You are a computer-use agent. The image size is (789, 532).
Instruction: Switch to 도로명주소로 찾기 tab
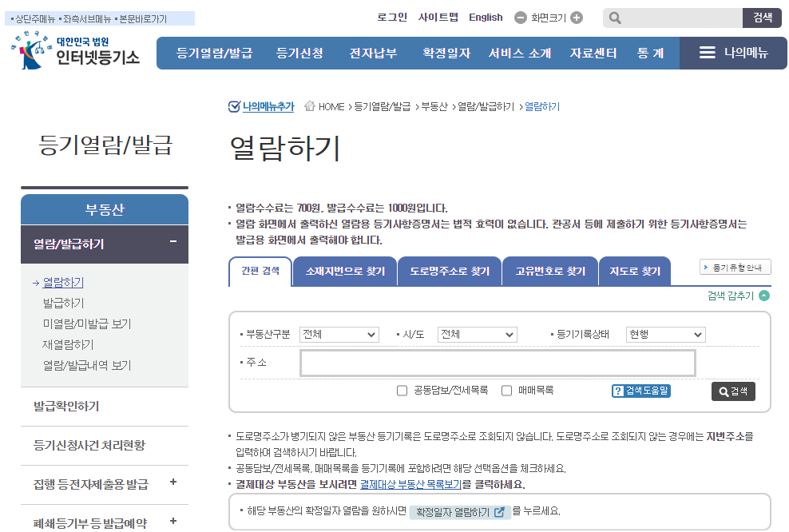pos(450,272)
